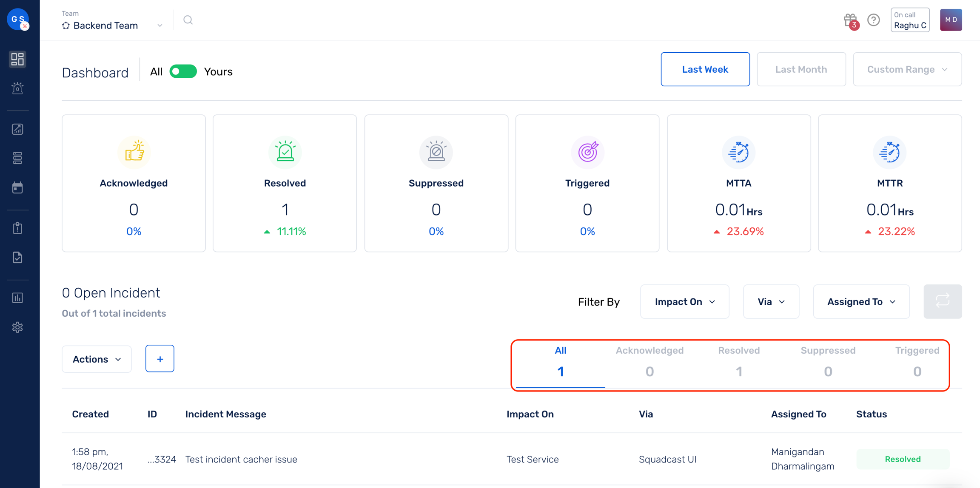Select the Last Week range button

tap(705, 69)
